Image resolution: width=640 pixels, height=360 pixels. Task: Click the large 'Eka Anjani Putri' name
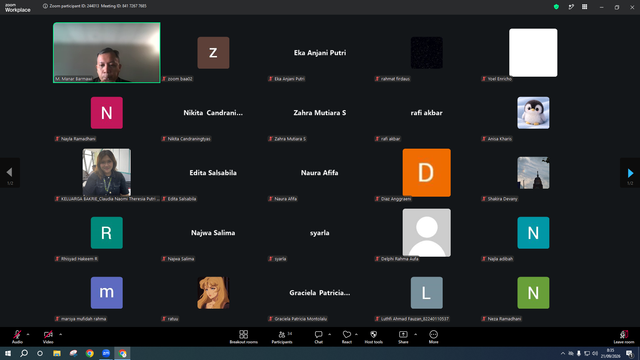pyautogui.click(x=320, y=53)
